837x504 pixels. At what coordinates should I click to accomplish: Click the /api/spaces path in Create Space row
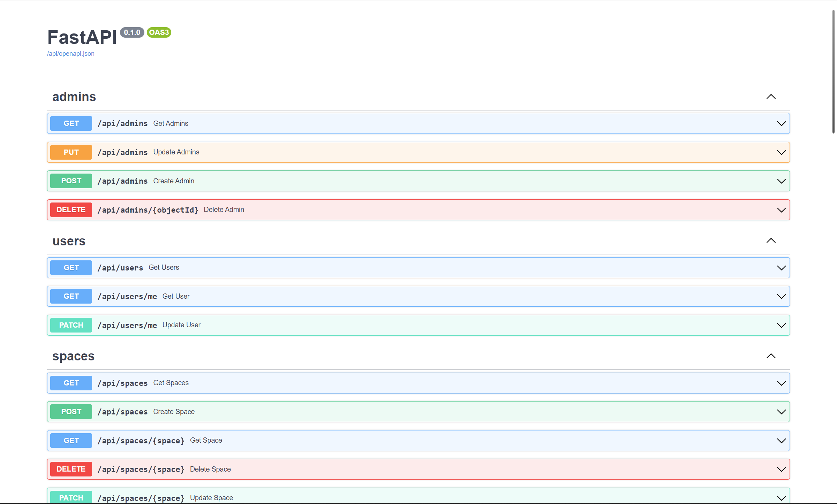(x=122, y=412)
